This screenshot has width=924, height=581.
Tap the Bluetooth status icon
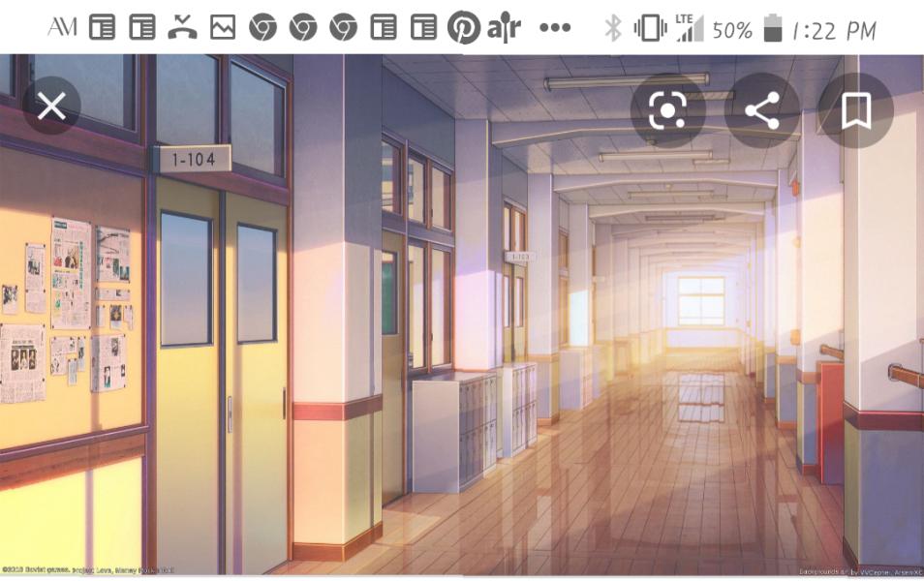point(613,28)
